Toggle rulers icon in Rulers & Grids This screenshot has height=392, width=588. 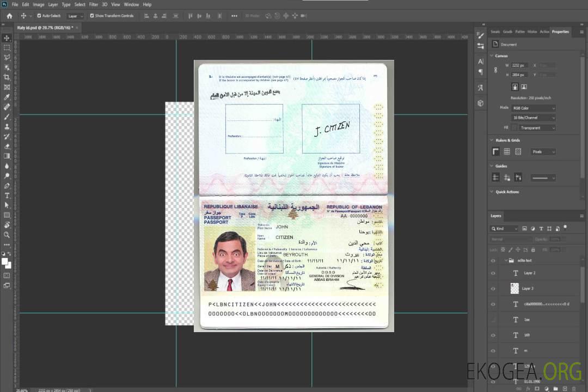496,151
